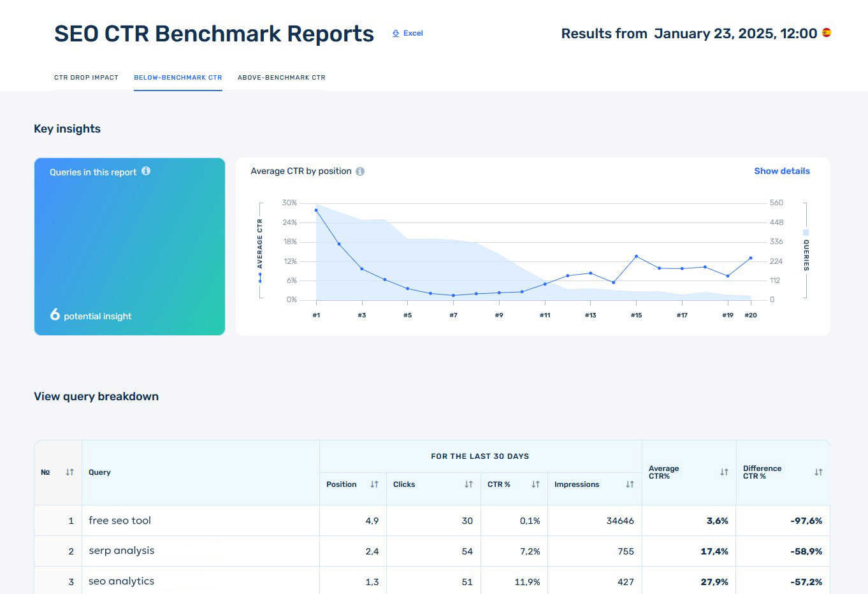Sort table by № column arrows
This screenshot has width=868, height=594.
(x=70, y=472)
